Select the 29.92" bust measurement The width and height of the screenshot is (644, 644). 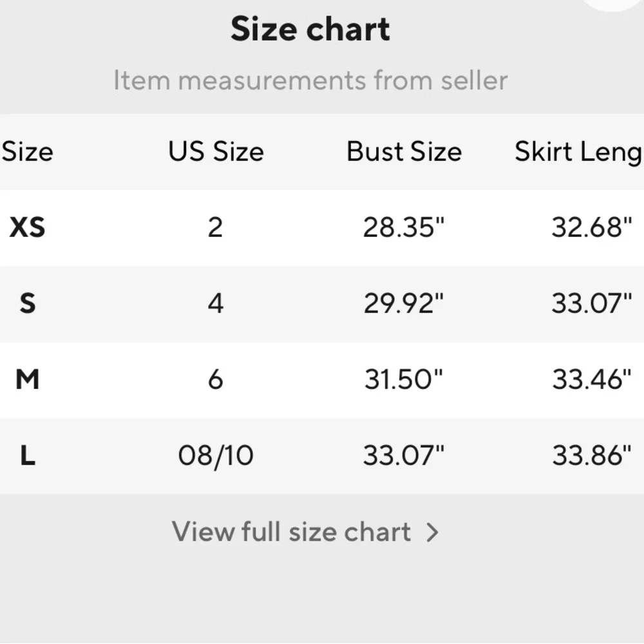point(404,303)
